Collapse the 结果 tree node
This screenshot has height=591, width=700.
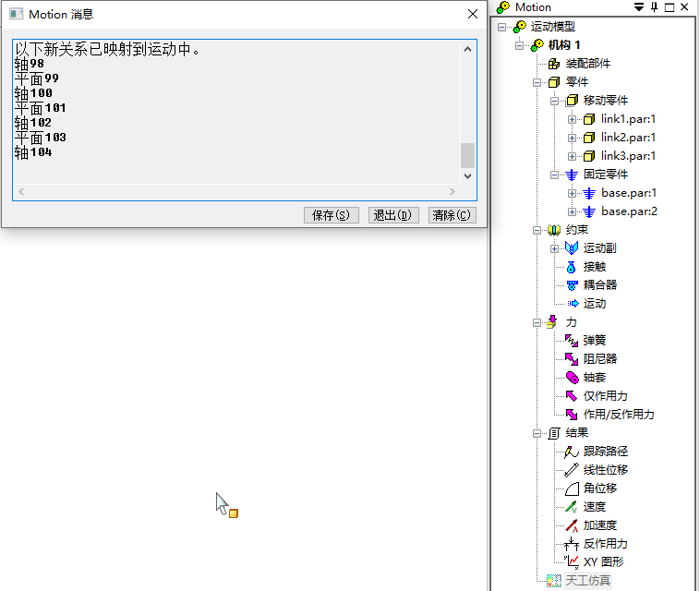point(537,433)
